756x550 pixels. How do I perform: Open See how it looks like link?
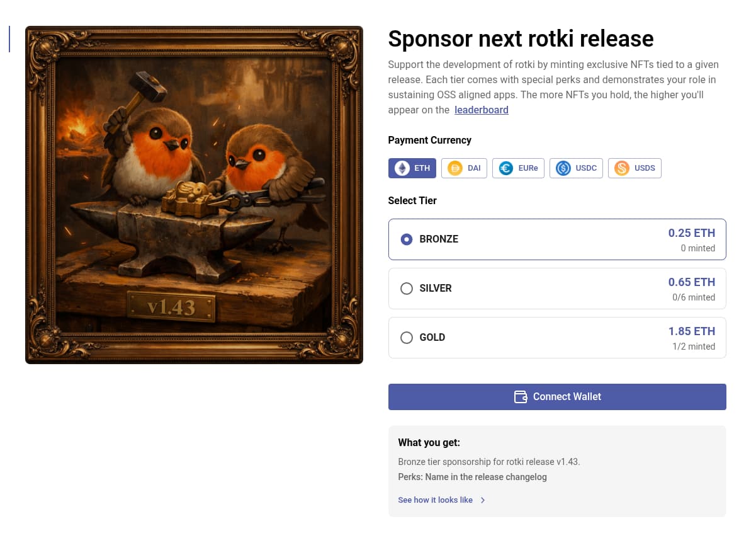point(435,500)
